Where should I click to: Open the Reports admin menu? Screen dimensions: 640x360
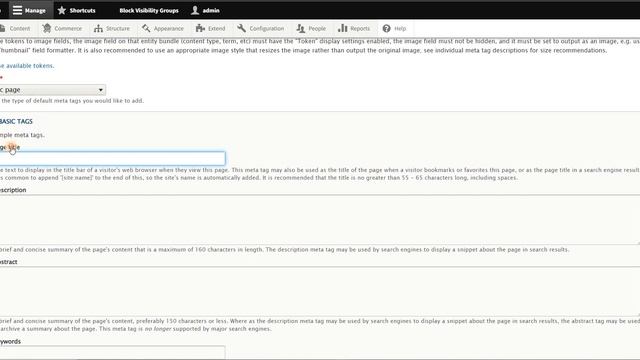pos(354,28)
